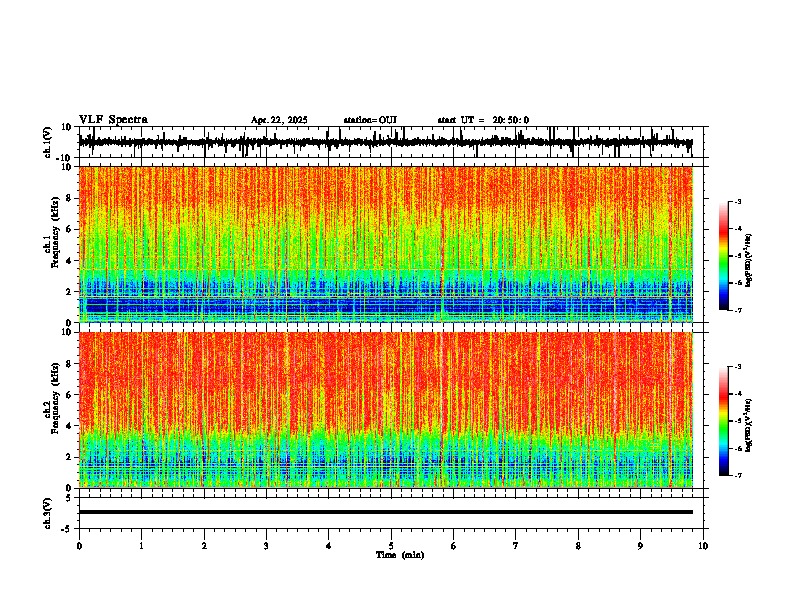This screenshot has height=612, width=792.
Task: Click the "2" kHz tick on ch.2 spectrogram
Action: coord(70,457)
